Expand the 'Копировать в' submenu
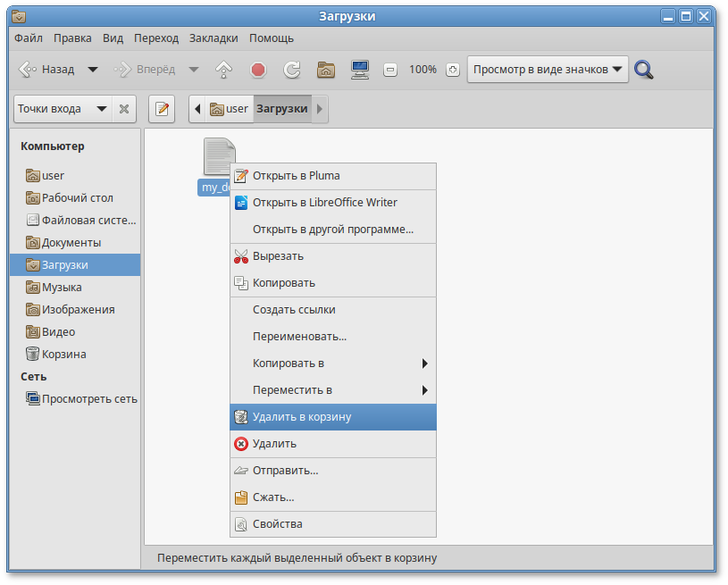Viewport: 728px width, 585px height. (x=332, y=364)
